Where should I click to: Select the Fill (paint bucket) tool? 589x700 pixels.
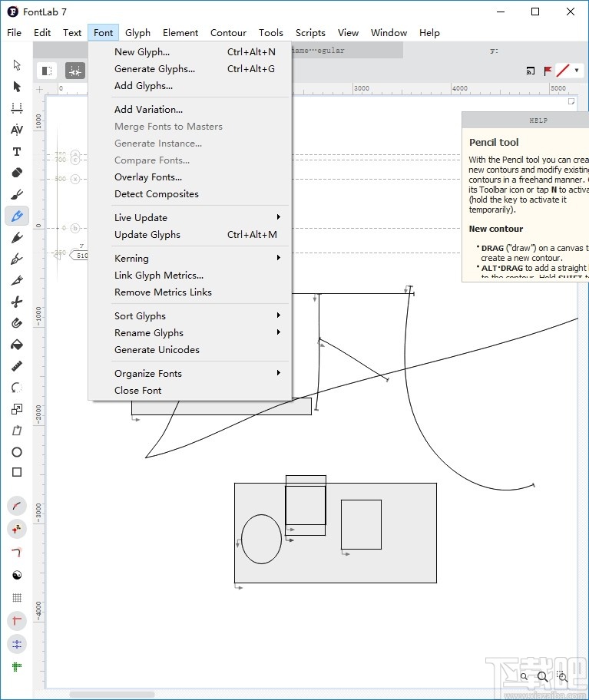[x=17, y=345]
